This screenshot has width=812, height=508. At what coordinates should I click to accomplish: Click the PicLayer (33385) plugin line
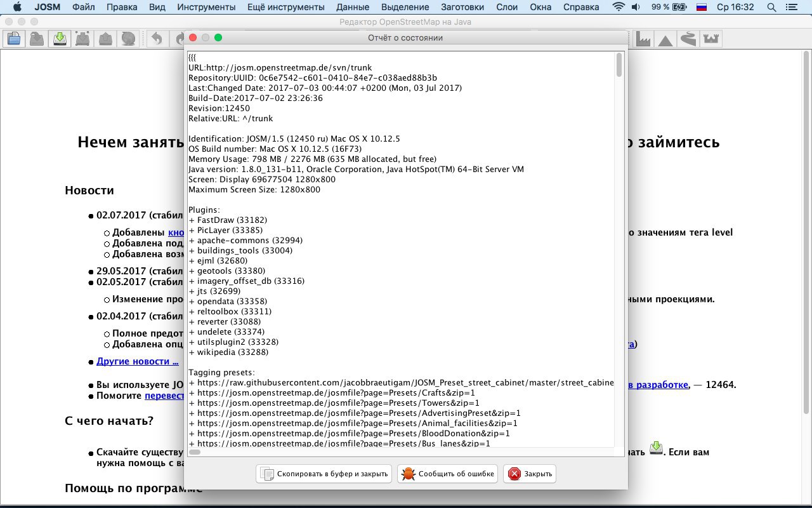click(x=225, y=230)
